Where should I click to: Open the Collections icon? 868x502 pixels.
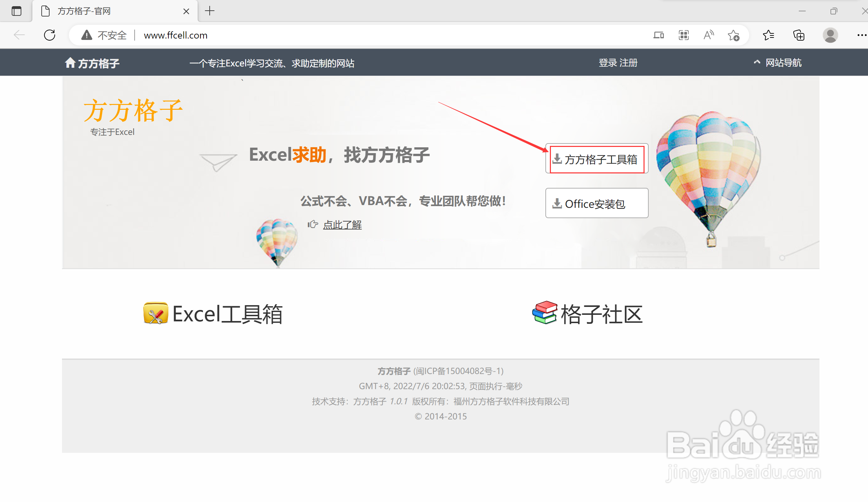pyautogui.click(x=799, y=35)
